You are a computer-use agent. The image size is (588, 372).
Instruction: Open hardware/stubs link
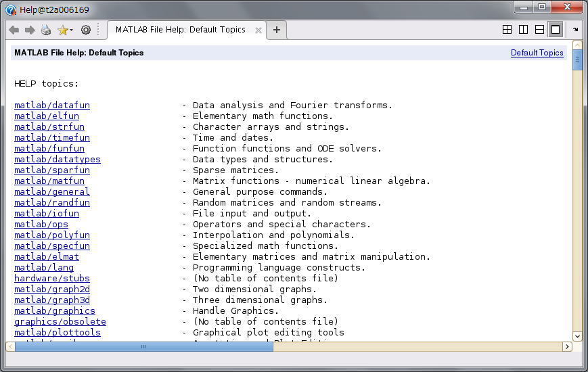52,279
